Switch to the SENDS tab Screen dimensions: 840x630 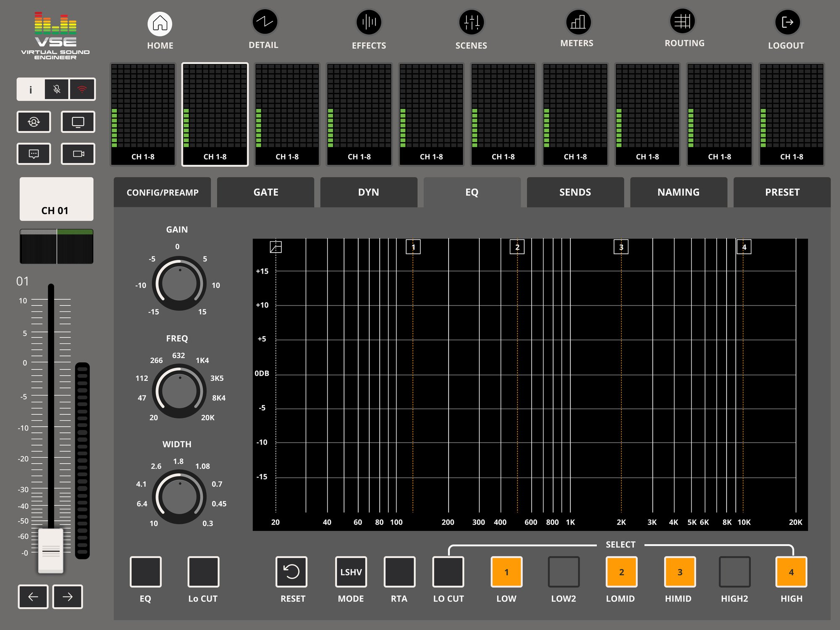click(x=575, y=192)
